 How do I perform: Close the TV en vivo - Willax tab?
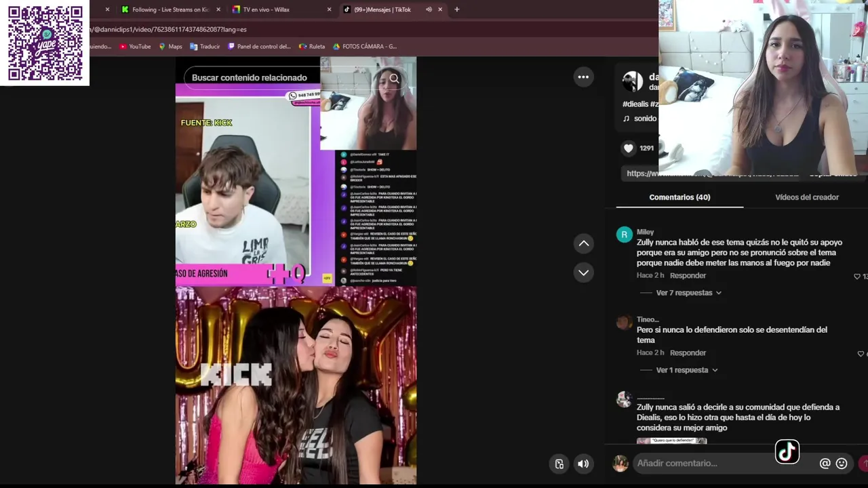pyautogui.click(x=329, y=9)
